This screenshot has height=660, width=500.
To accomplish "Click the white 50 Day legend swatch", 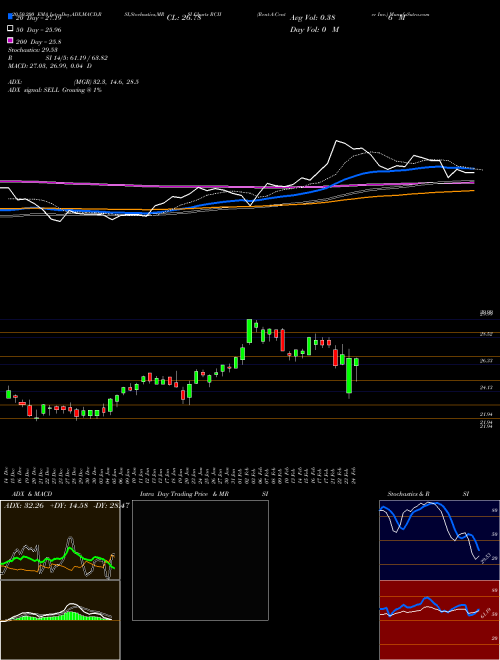I will coord(10,29).
